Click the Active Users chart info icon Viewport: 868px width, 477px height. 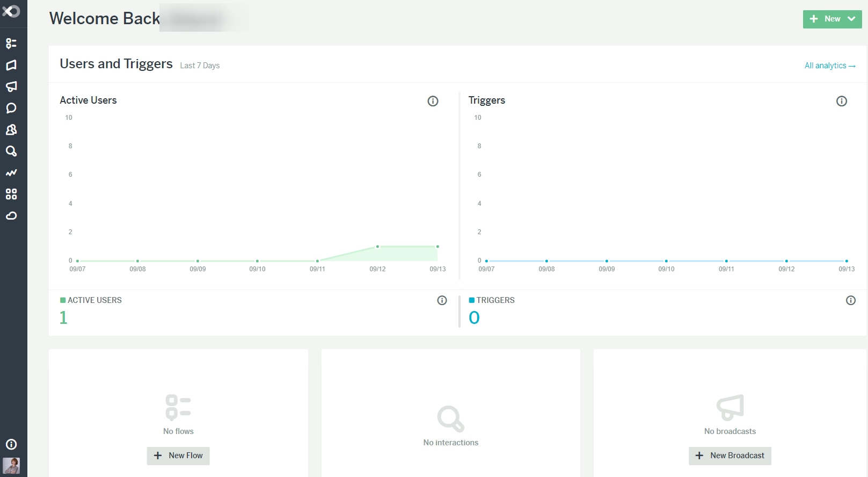(x=433, y=101)
